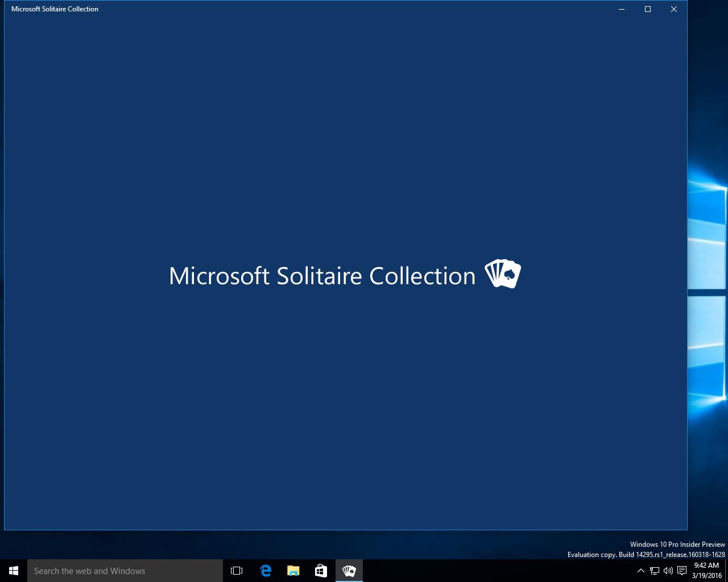
Task: Click the playing cards logo on splash screen
Action: pos(503,274)
